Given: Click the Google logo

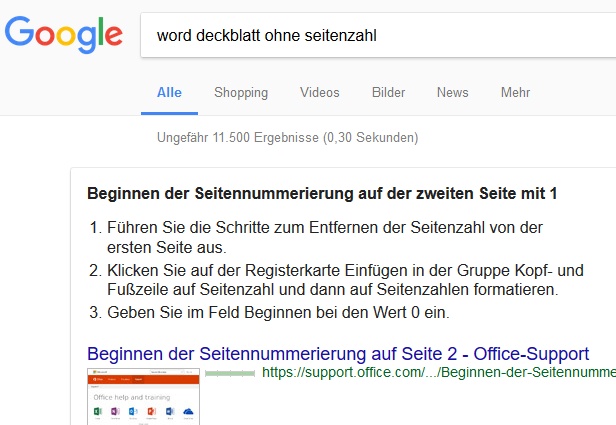Looking at the screenshot, I should click(64, 35).
